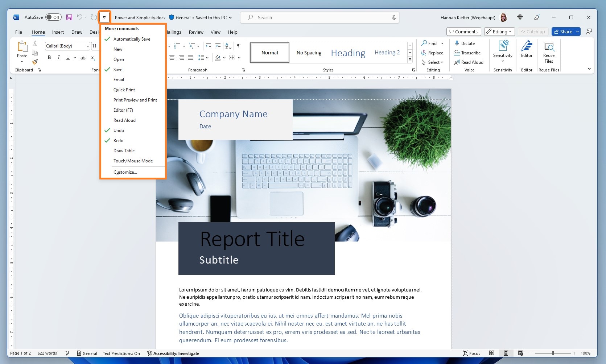This screenshot has height=364, width=606.
Task: Click the Save icon in title bar
Action: click(x=69, y=17)
